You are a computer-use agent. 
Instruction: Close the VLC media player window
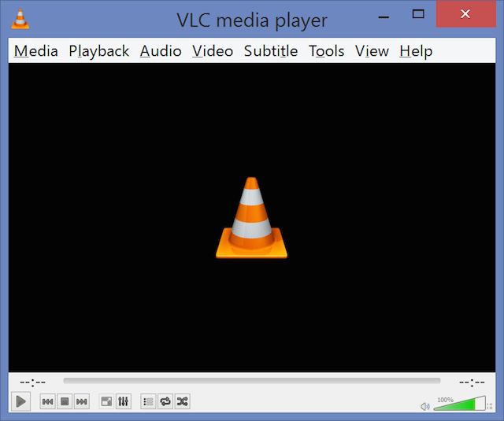tap(465, 14)
